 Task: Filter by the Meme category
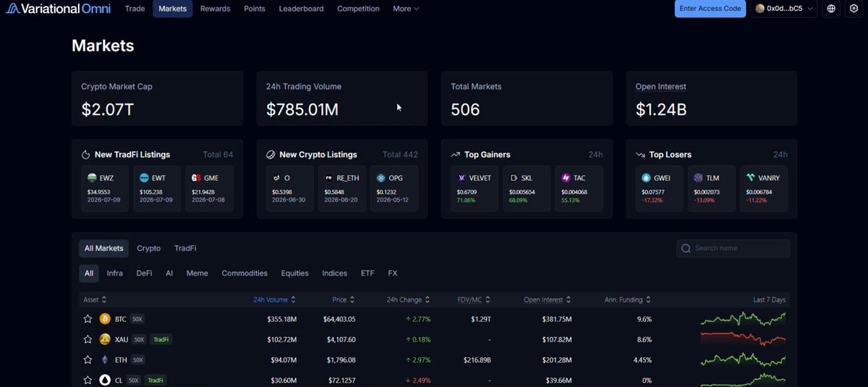click(x=197, y=273)
